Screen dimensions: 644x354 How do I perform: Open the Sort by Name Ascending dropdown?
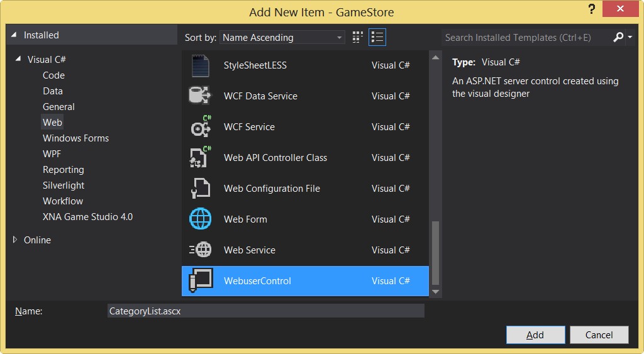(282, 37)
